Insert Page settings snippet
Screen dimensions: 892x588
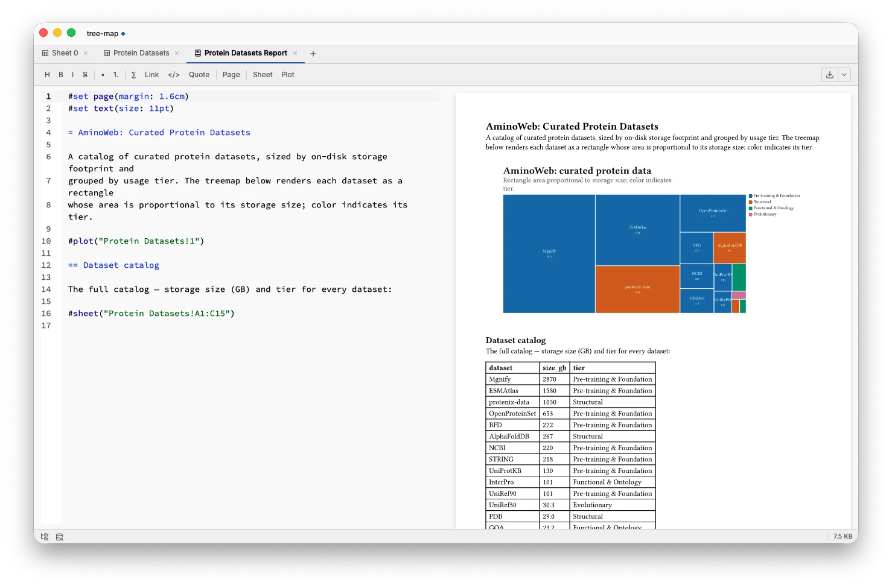[x=231, y=75]
